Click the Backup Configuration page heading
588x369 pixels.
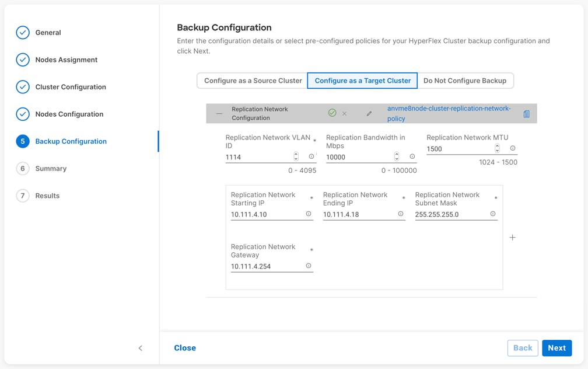point(224,27)
